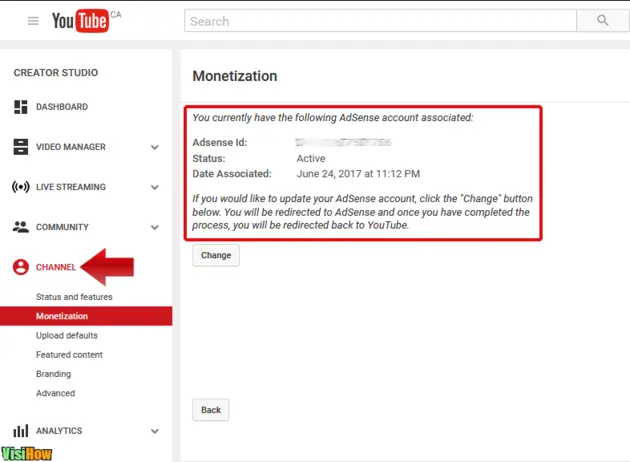Go to Branding settings
630x462 pixels.
coord(53,374)
